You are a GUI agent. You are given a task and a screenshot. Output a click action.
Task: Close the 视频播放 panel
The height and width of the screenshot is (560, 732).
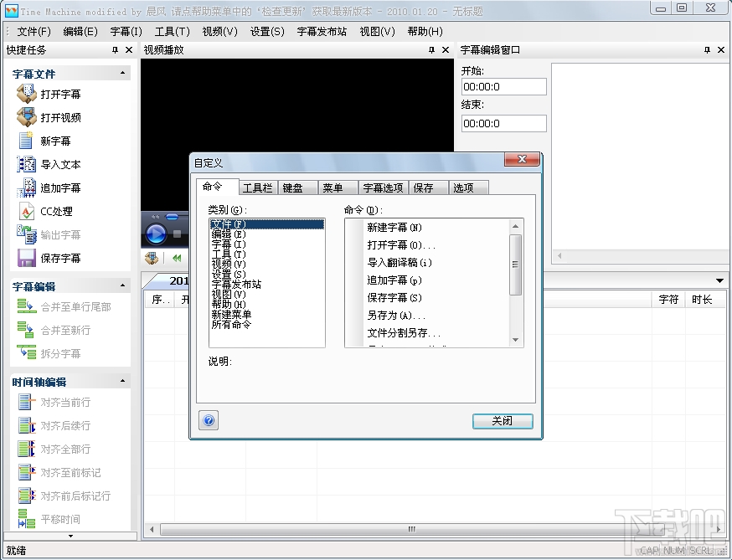(x=446, y=50)
